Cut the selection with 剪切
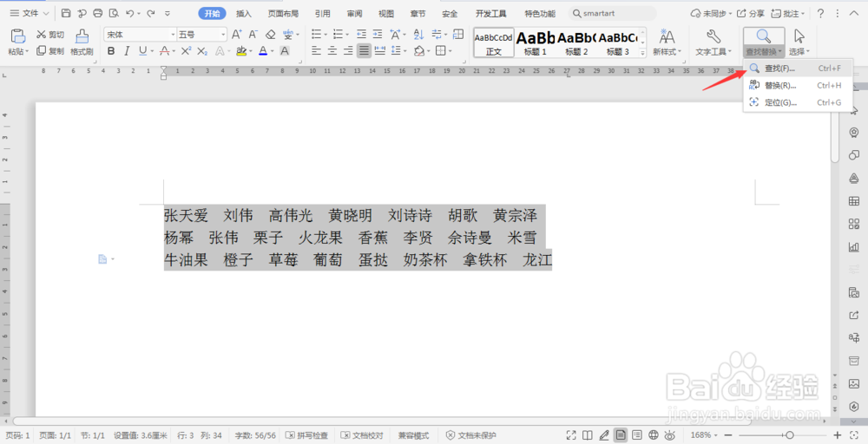Image resolution: width=868 pixels, height=444 pixels. 50,35
